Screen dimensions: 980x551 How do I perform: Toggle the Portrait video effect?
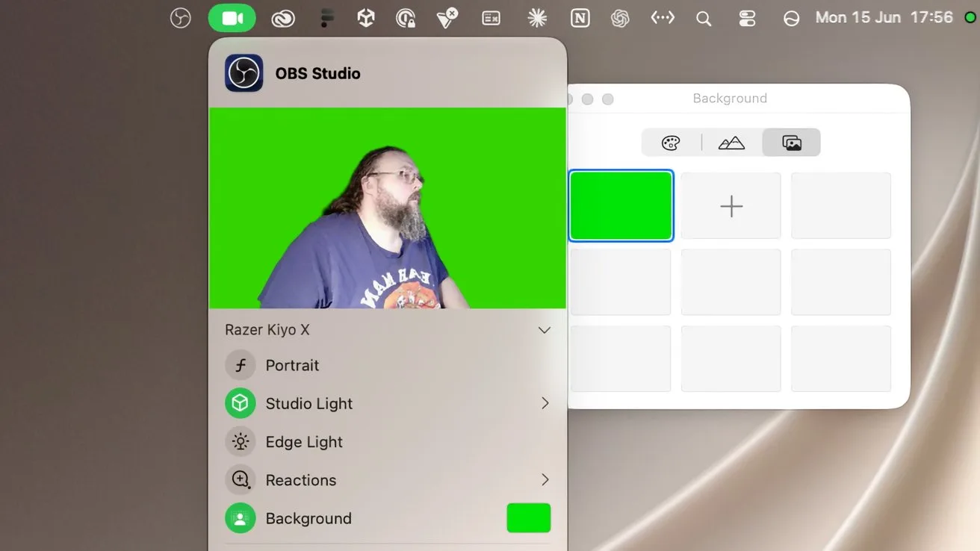(x=241, y=365)
